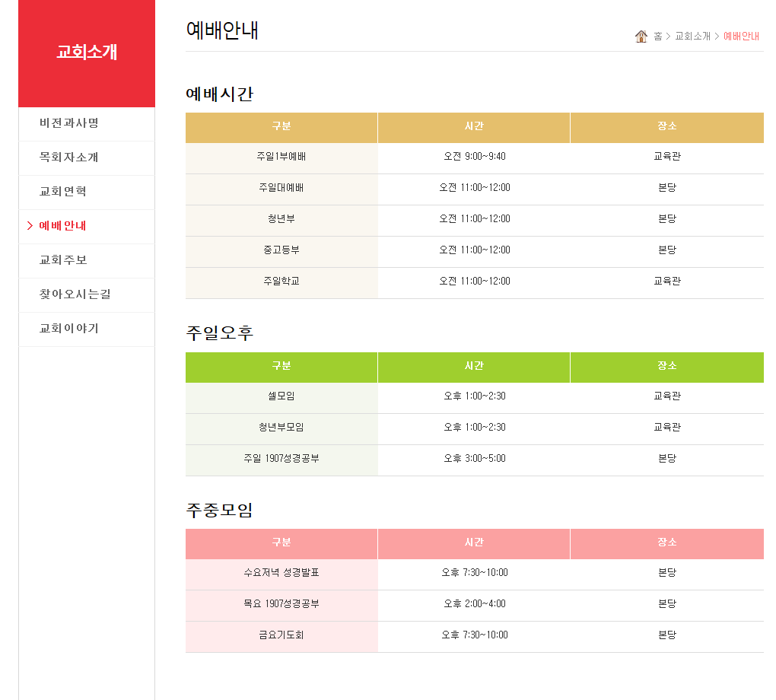Image resolution: width=776 pixels, height=700 pixels.
Task: Click 구분 header in 예배시간 table
Action: 281,127
